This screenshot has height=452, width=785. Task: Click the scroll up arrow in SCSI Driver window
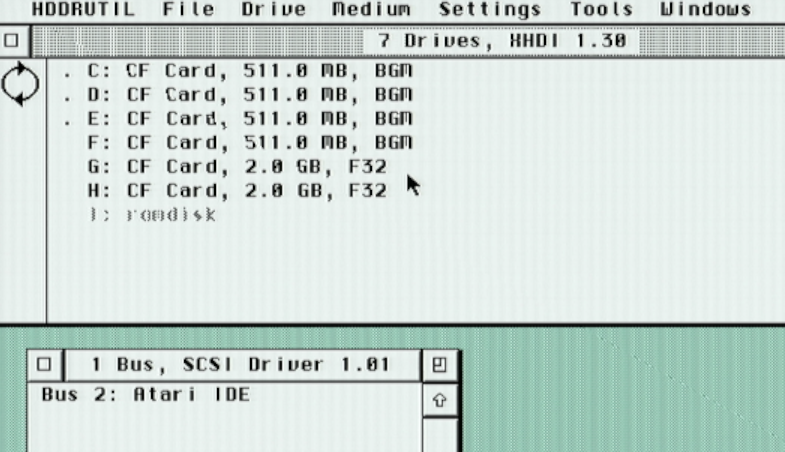pyautogui.click(x=440, y=400)
